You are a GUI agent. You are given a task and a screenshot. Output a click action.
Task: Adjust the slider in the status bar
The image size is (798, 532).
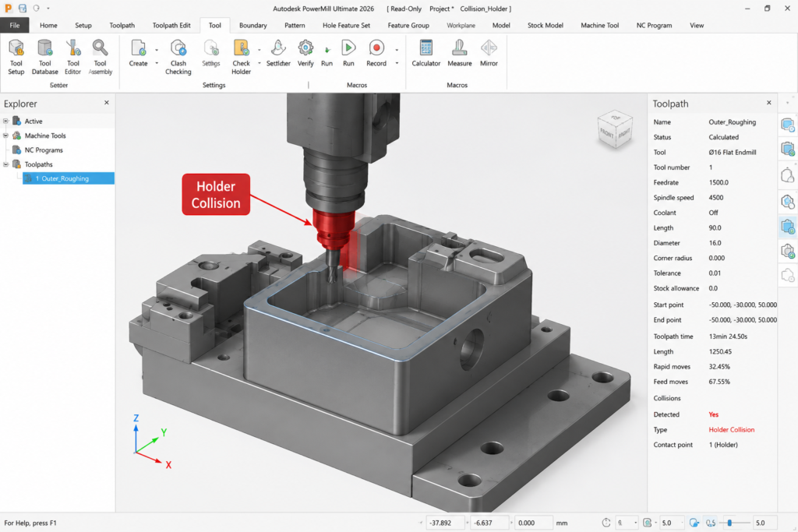pos(729,523)
